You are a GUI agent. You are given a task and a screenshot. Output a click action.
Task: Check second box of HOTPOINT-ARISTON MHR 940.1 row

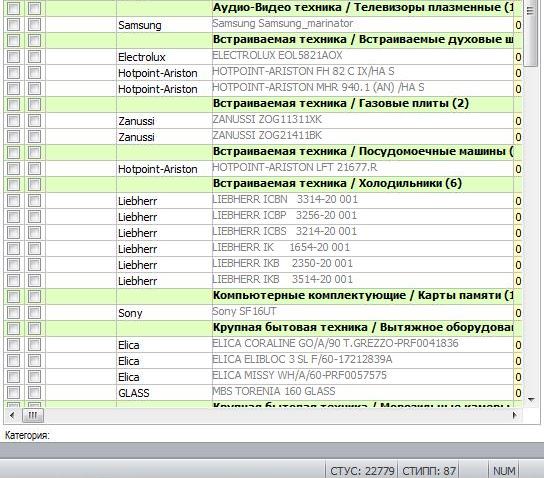34,88
